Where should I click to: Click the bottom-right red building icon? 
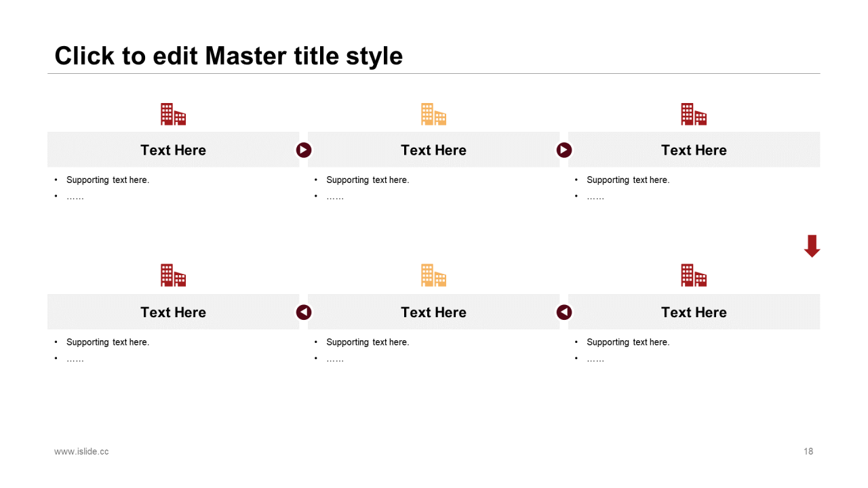tap(694, 275)
